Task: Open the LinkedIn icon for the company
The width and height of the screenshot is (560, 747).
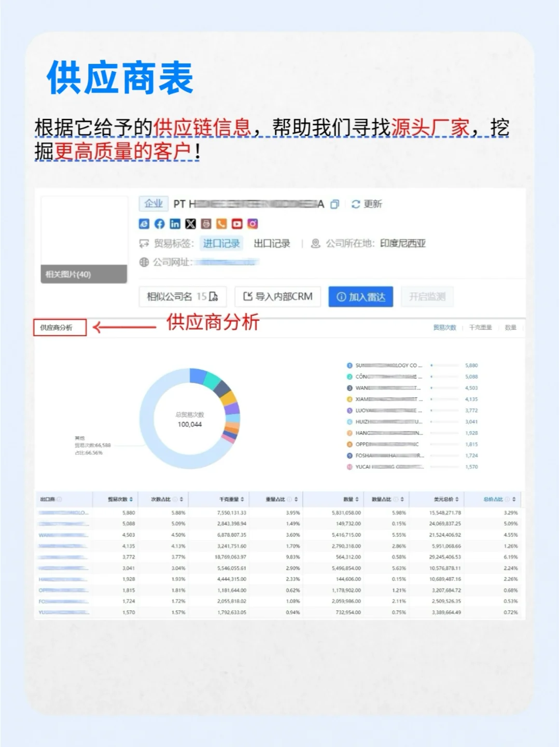Action: [x=175, y=224]
